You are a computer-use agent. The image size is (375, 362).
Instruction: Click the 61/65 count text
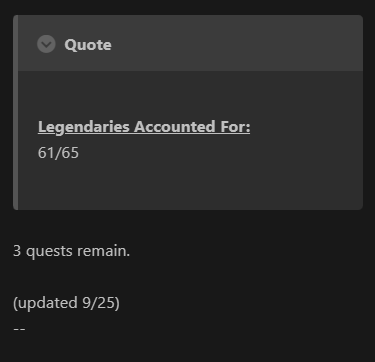58,153
